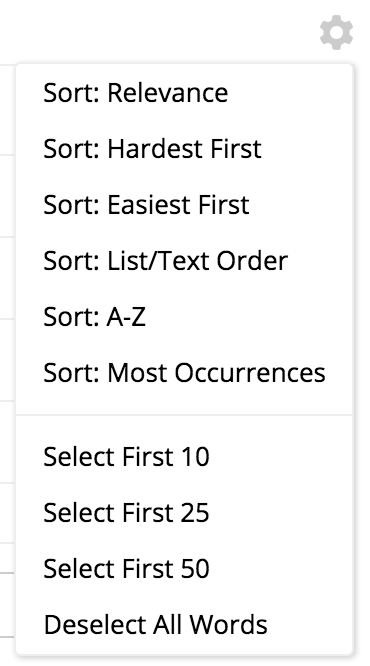Screen dimensions: 370x666
Task: Pick Sort: Easiest First entry
Action: tap(184, 205)
